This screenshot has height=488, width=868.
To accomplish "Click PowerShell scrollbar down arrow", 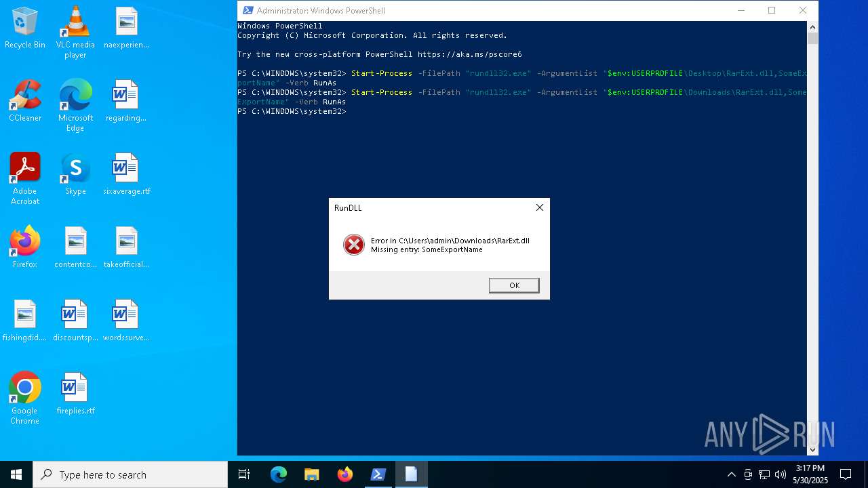I will point(812,449).
